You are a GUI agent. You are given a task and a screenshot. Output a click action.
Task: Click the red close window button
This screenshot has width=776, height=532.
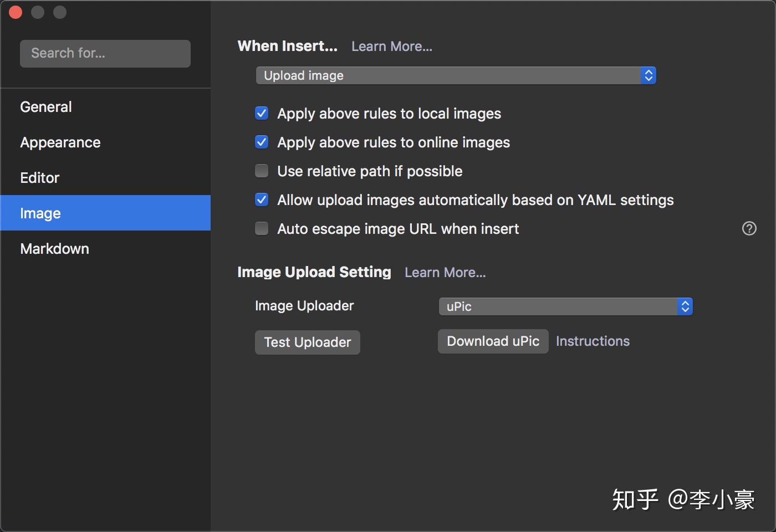point(16,12)
